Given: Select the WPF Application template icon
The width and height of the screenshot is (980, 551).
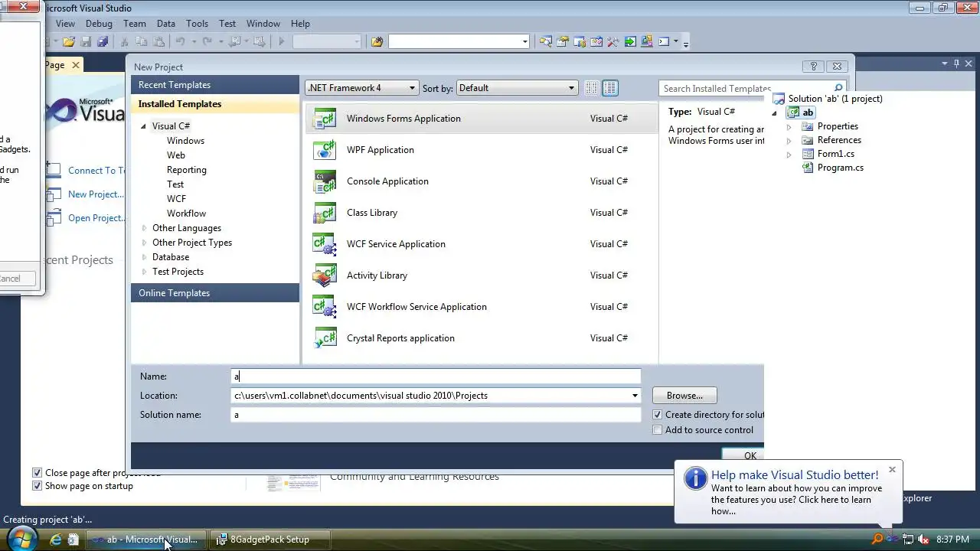Looking at the screenshot, I should (x=325, y=150).
